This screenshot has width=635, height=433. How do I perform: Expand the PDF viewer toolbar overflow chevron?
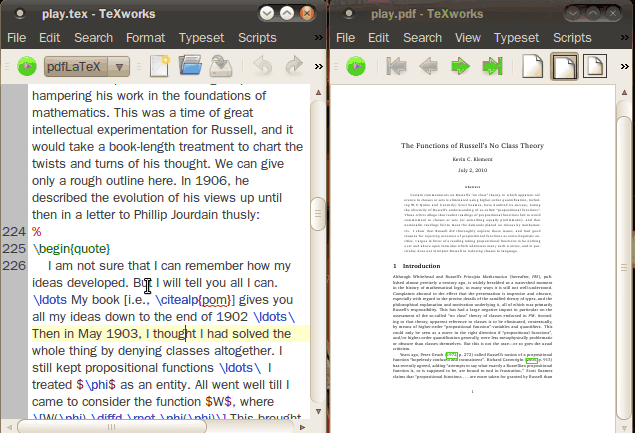[624, 67]
